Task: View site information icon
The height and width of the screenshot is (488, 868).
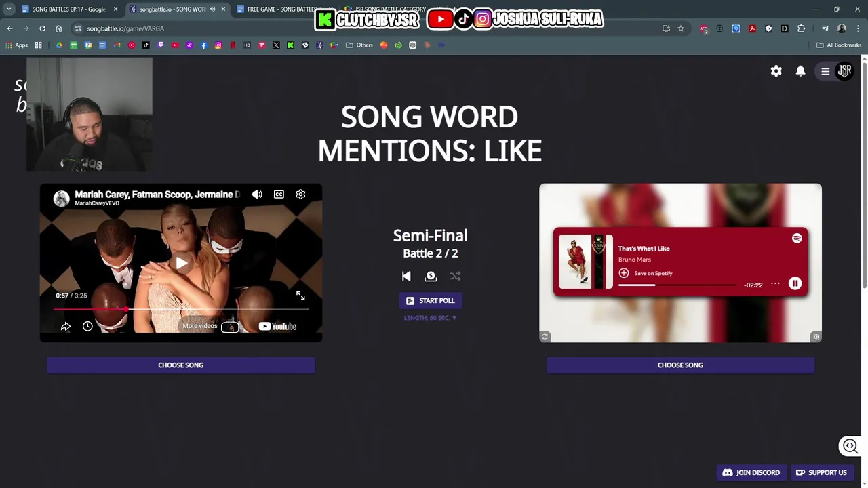Action: 78,28
